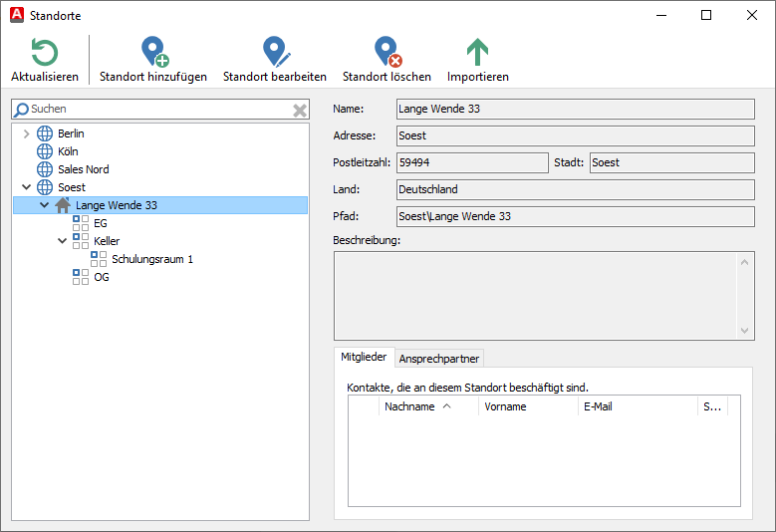Switch to the Ansprechpartner tab
The image size is (776, 532).
click(438, 358)
